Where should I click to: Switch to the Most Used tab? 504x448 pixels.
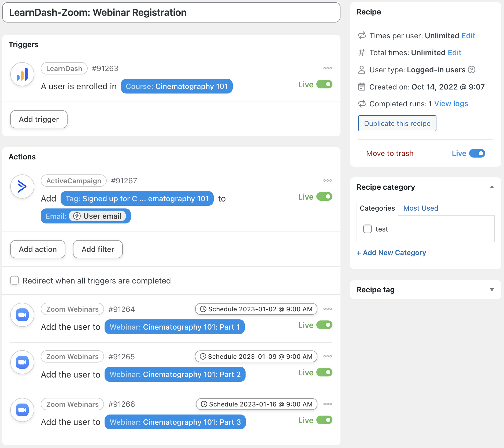(x=421, y=208)
